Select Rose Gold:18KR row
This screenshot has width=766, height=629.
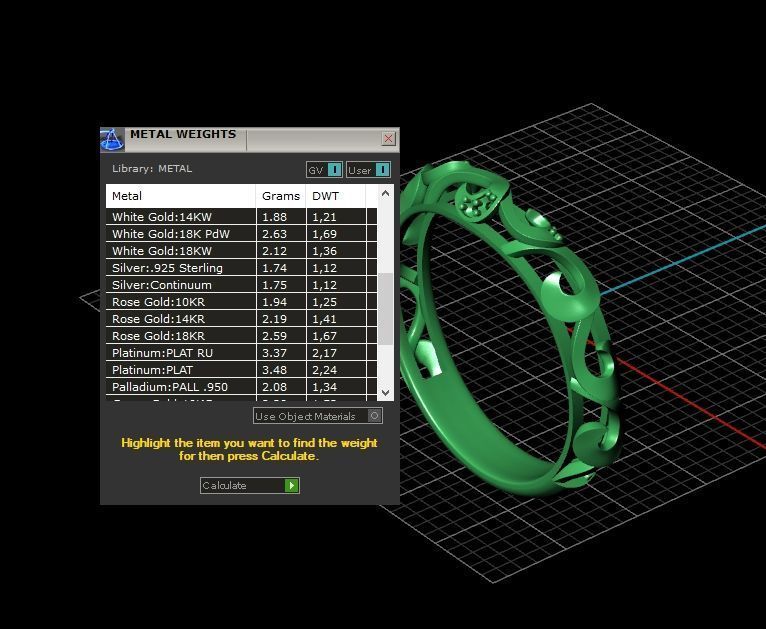pos(241,336)
